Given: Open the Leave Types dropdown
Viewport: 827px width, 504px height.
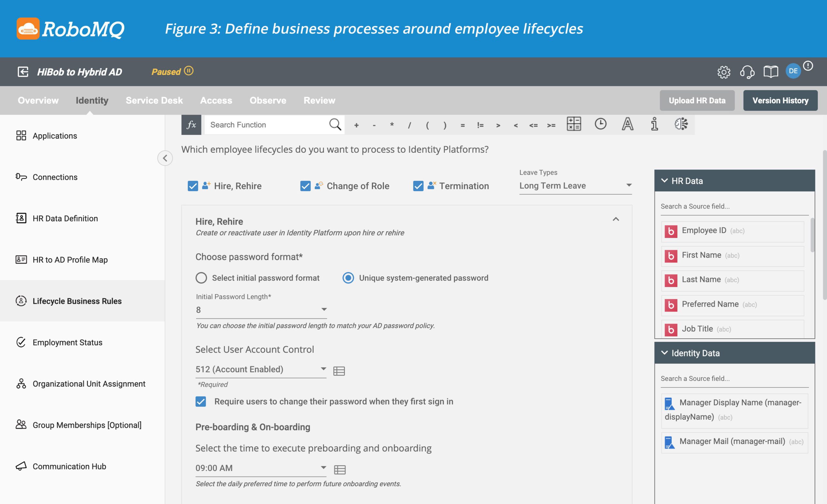Looking at the screenshot, I should (575, 186).
